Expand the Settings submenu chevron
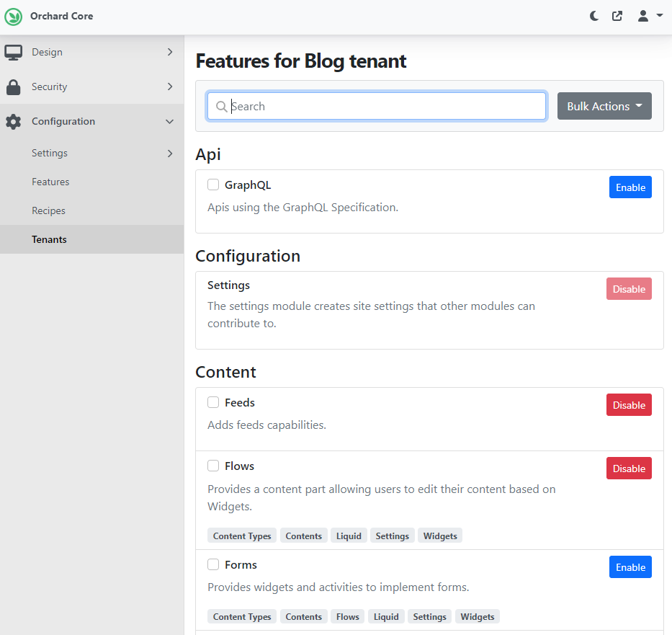 (170, 154)
